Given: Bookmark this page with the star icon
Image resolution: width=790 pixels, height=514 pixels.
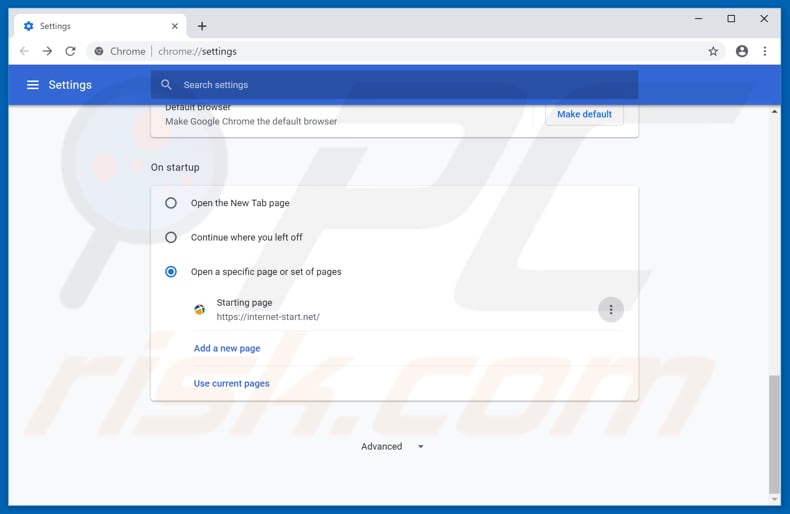Looking at the screenshot, I should click(x=713, y=51).
